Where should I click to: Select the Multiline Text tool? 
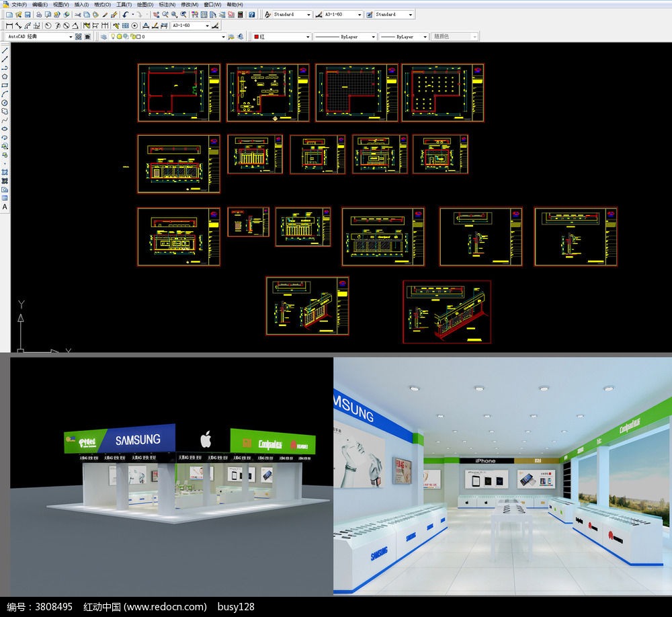tap(5, 206)
